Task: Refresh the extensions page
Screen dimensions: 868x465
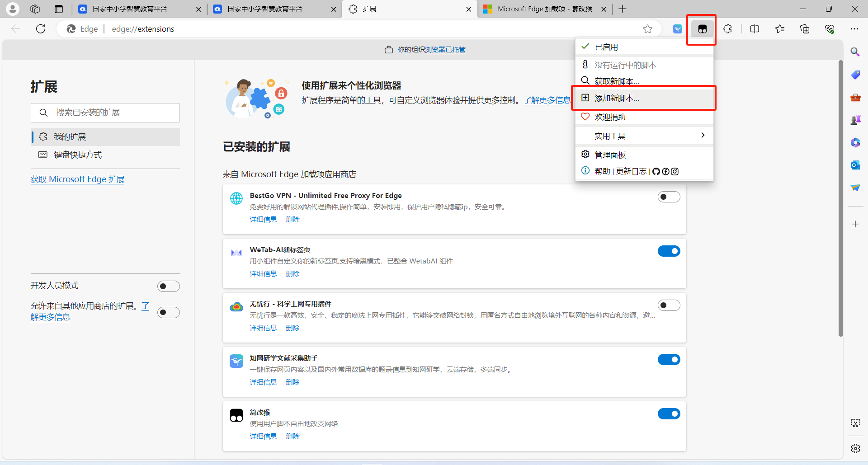Action: click(41, 29)
